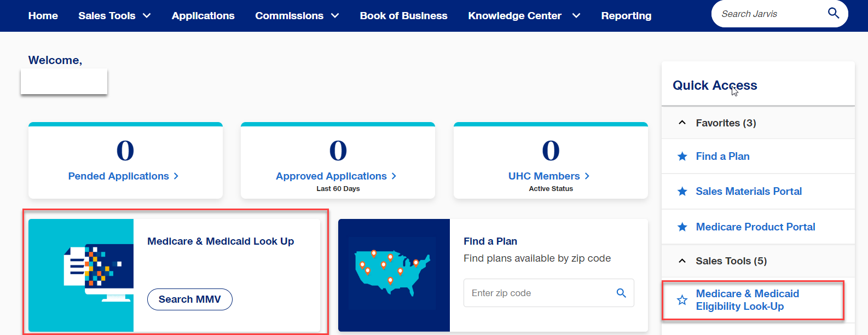Open the Pended Applications link
Image resolution: width=868 pixels, height=335 pixels.
coord(123,176)
